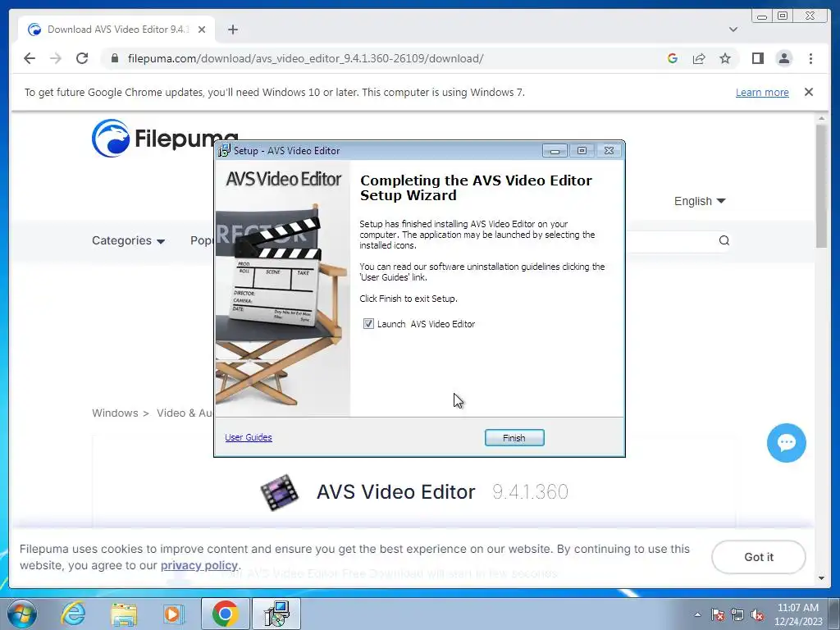This screenshot has width=840, height=630.
Task: Click Learn more about Chrome updates
Action: pyautogui.click(x=762, y=92)
